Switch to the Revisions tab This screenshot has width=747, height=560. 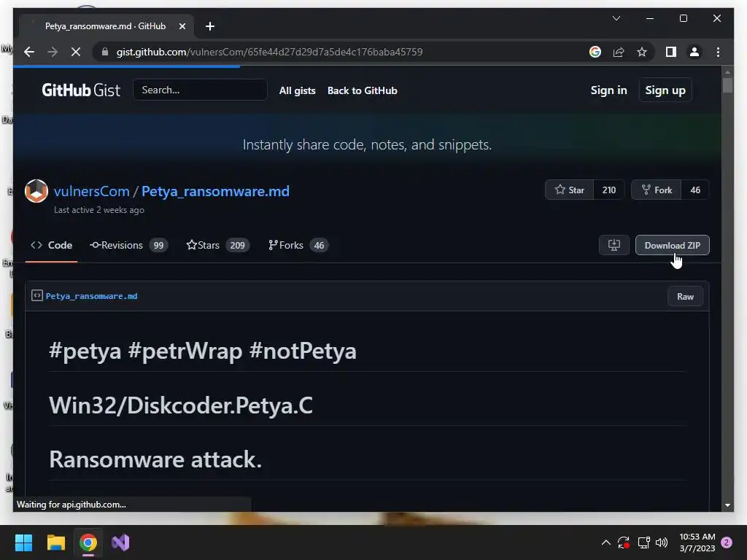[x=128, y=245]
